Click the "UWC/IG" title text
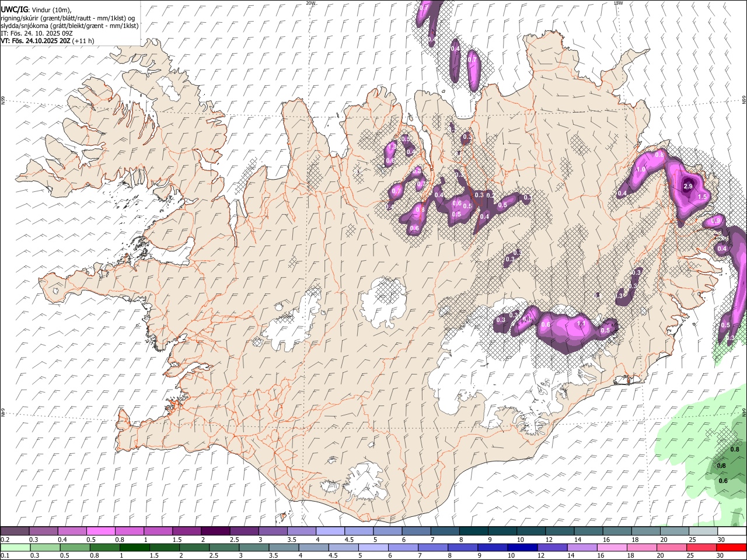The height and width of the screenshot is (560, 747). point(14,10)
